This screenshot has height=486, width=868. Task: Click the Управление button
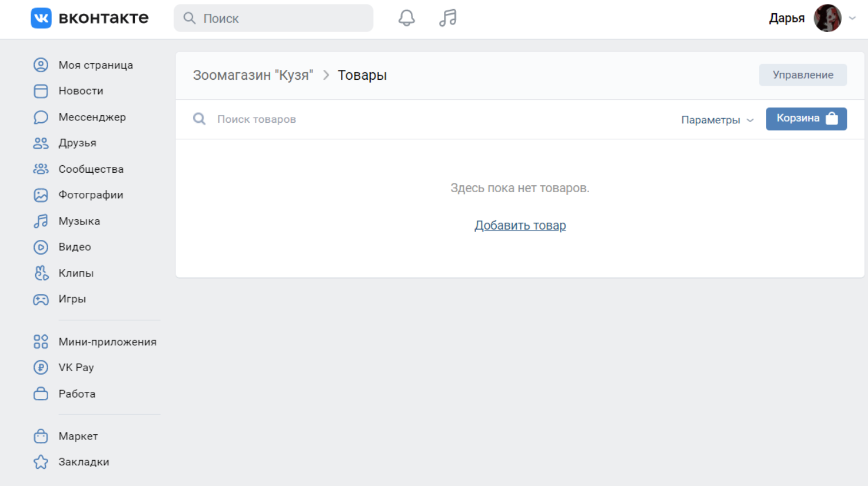[x=803, y=75]
